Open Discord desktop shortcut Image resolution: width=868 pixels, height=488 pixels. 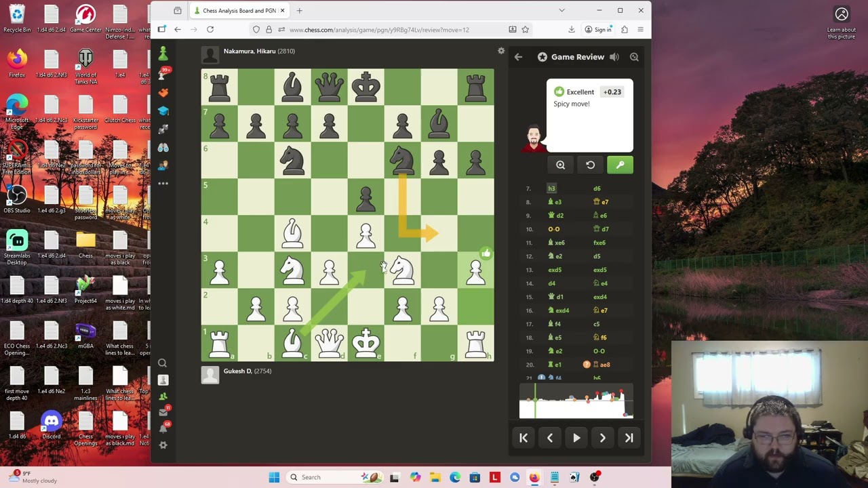tap(52, 426)
